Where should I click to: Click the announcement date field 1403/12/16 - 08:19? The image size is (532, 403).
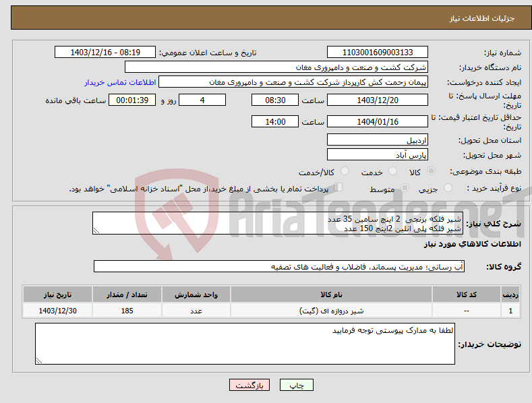coord(105,53)
